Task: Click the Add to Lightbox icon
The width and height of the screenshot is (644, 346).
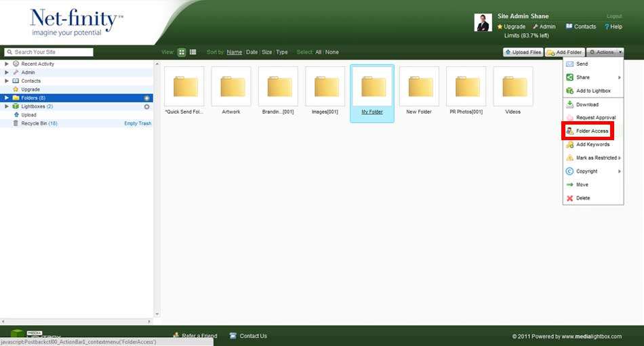Action: tap(569, 91)
